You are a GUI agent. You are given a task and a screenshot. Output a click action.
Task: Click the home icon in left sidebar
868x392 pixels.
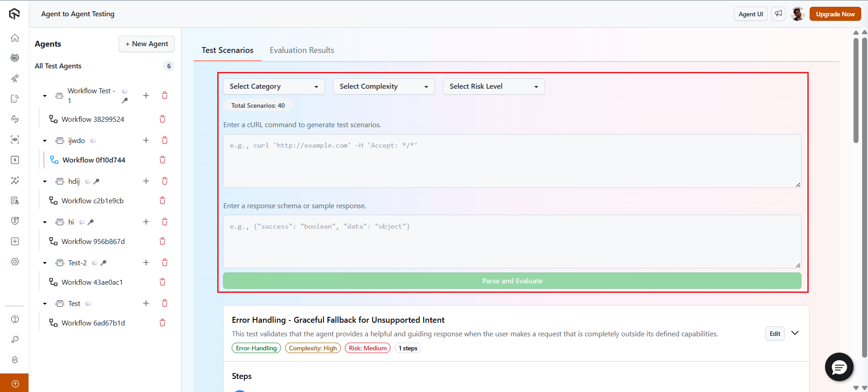pos(15,38)
